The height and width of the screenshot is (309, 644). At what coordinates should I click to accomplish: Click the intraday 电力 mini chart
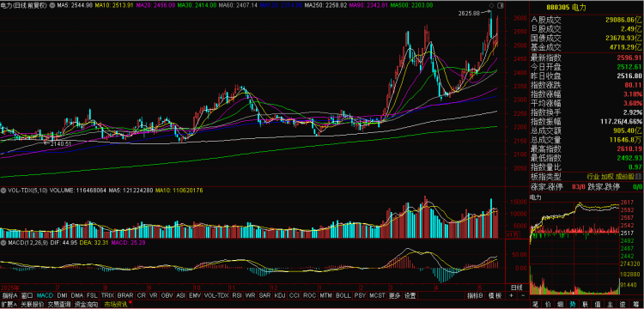(x=574, y=247)
